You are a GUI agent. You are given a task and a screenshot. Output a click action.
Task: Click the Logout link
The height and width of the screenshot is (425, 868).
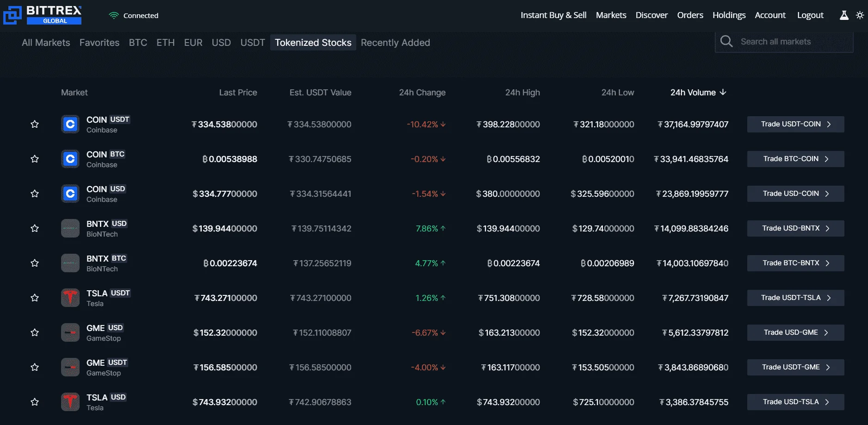810,15
